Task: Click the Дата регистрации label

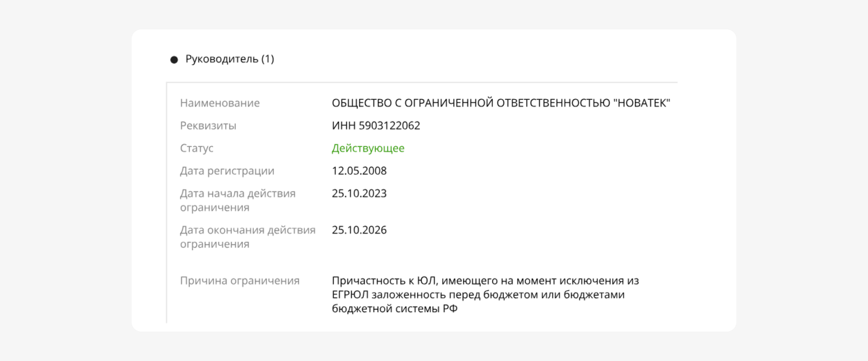Action: coord(227,171)
